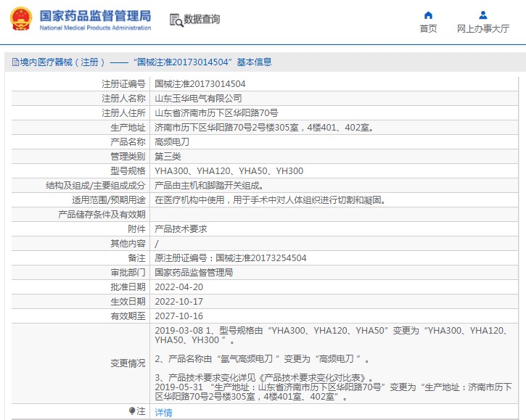Image resolution: width=526 pixels, height=420 pixels.
Task: Click change item 2 about 氩气高频电刀
Action: coord(262,359)
